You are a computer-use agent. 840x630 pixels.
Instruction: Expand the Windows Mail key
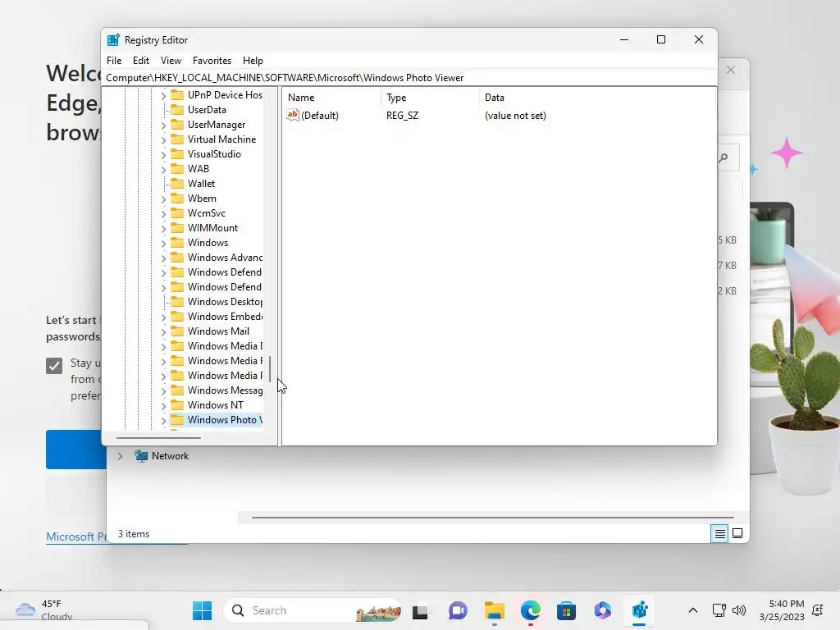point(163,331)
